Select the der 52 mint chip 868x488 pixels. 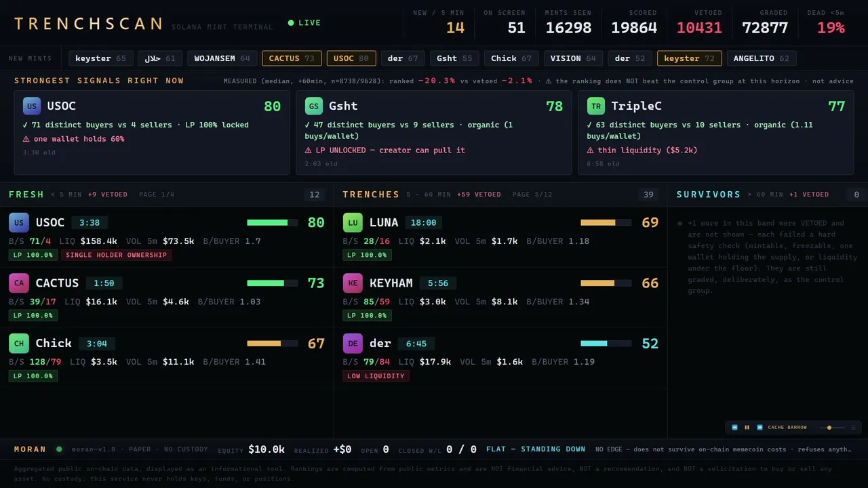[630, 58]
